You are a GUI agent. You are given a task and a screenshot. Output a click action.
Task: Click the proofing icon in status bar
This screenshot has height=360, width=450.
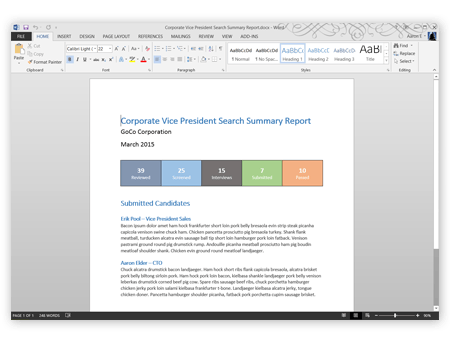[x=68, y=315]
